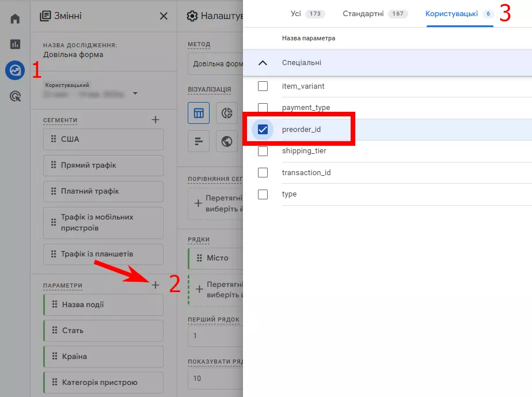Close the Змінні panel

coord(164,16)
